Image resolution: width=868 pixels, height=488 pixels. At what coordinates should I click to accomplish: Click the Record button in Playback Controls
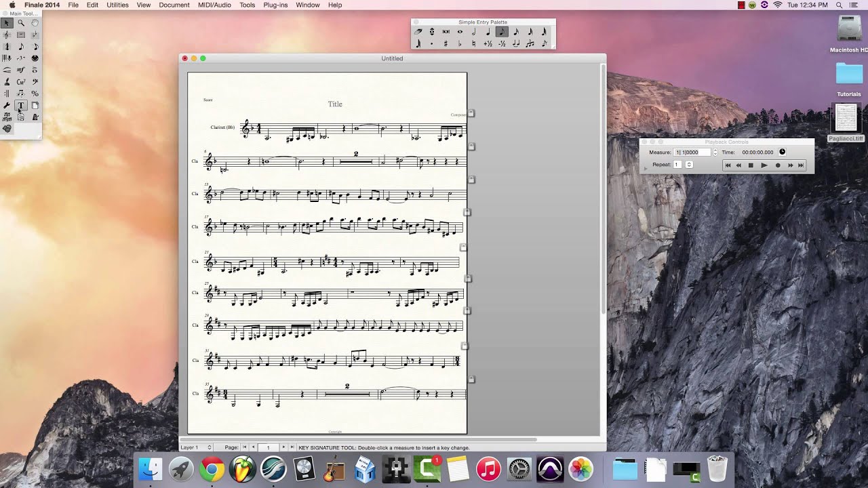[x=778, y=165]
